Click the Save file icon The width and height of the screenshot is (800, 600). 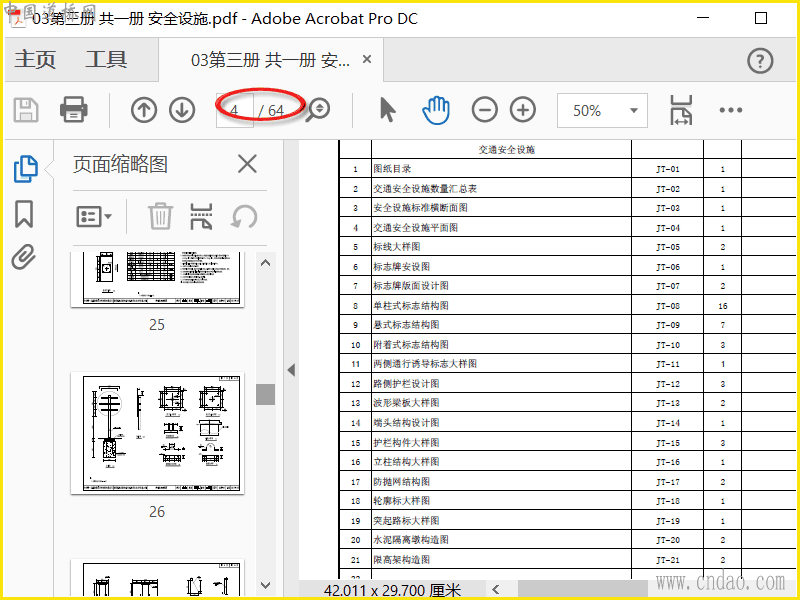pyautogui.click(x=26, y=110)
